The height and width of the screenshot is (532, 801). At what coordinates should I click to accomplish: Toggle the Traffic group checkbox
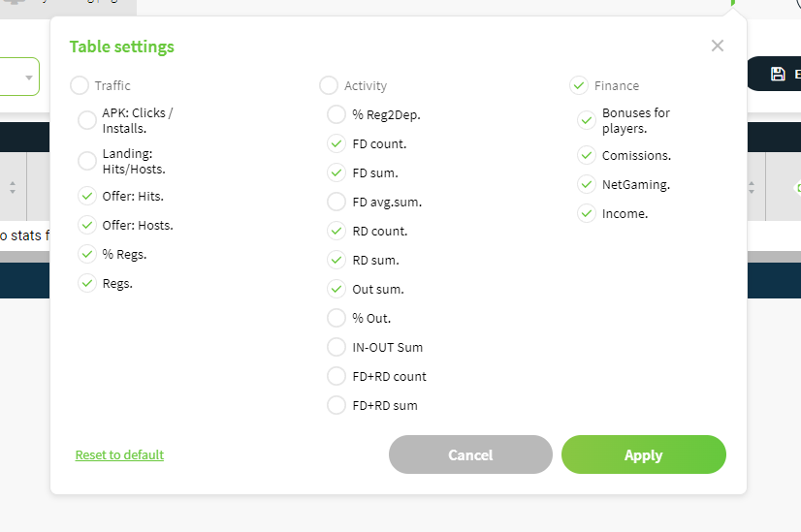click(x=80, y=85)
